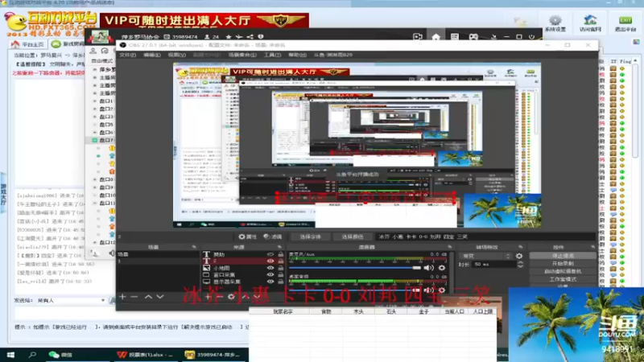Open source 属性 gear in OBS toolbar
This screenshot has width=644, height=362.
[x=247, y=237]
